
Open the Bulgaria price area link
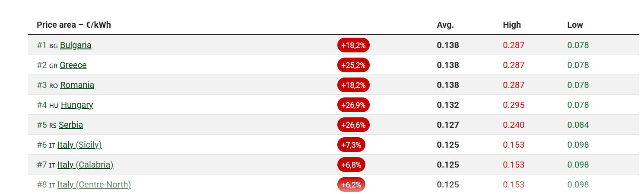pos(76,45)
